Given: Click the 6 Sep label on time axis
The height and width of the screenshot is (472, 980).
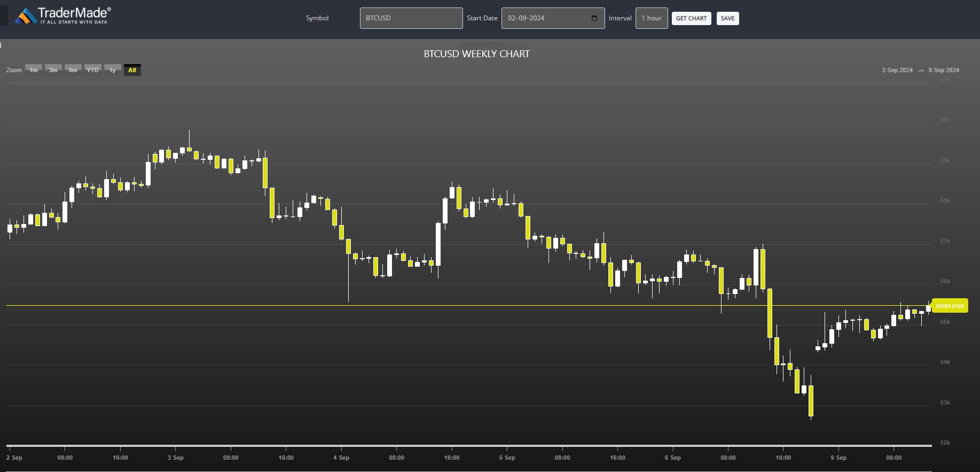Looking at the screenshot, I should (x=673, y=458).
